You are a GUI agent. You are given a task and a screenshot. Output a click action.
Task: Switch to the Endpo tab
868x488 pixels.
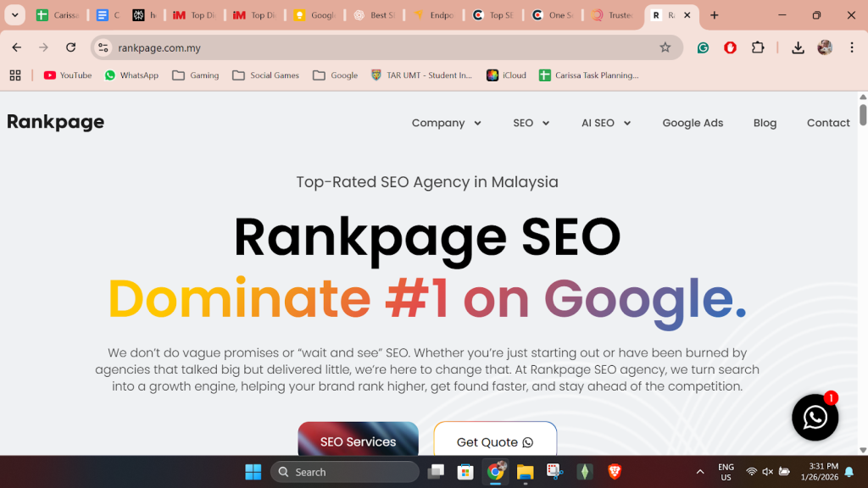[x=434, y=15]
